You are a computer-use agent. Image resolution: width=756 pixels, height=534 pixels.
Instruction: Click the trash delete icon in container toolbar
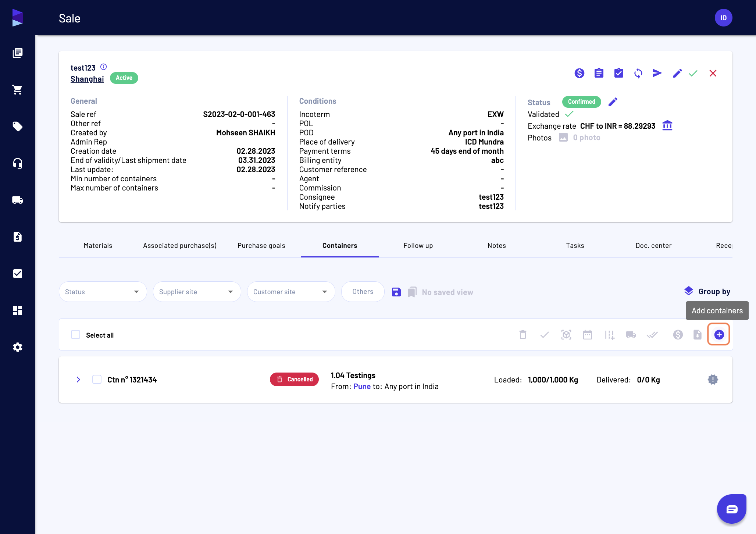[x=523, y=335]
